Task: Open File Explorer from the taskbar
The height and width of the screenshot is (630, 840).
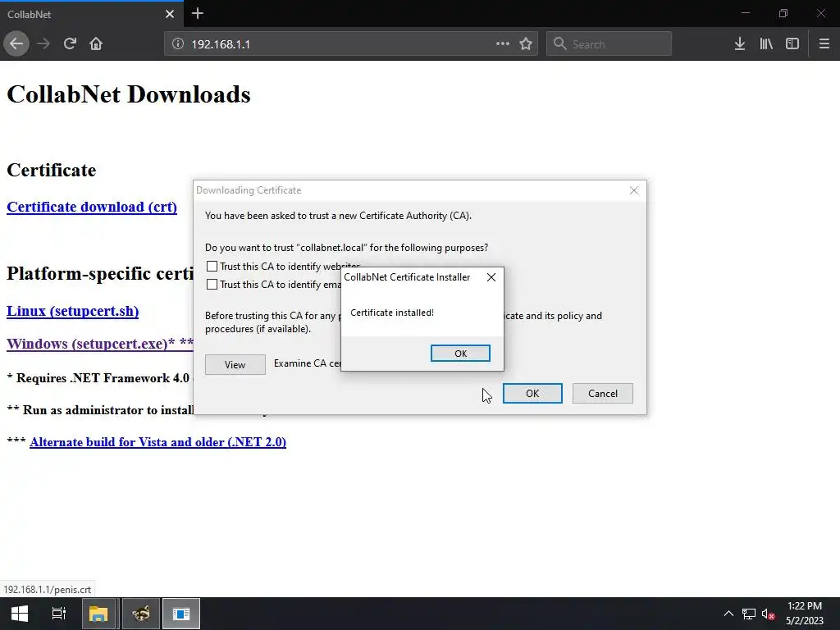Action: pos(98,614)
